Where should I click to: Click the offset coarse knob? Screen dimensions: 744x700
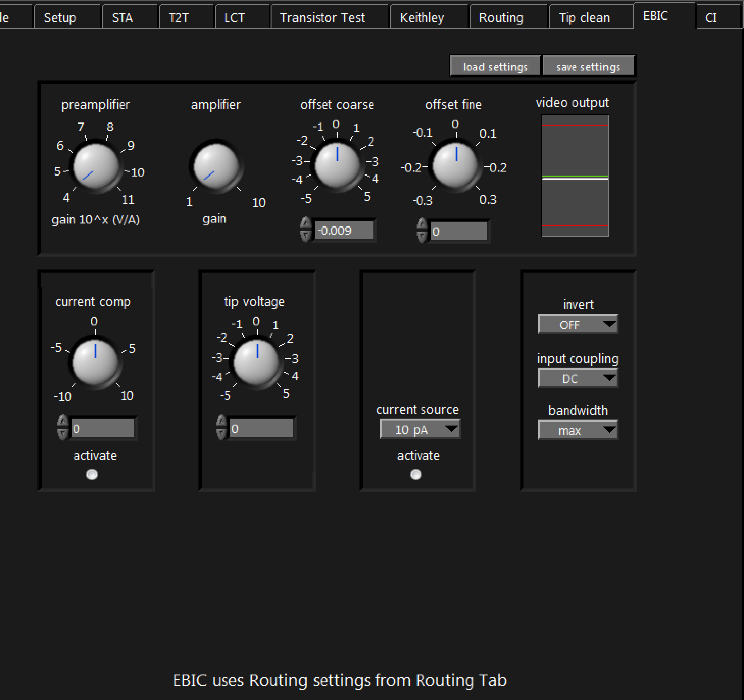pyautogui.click(x=337, y=165)
